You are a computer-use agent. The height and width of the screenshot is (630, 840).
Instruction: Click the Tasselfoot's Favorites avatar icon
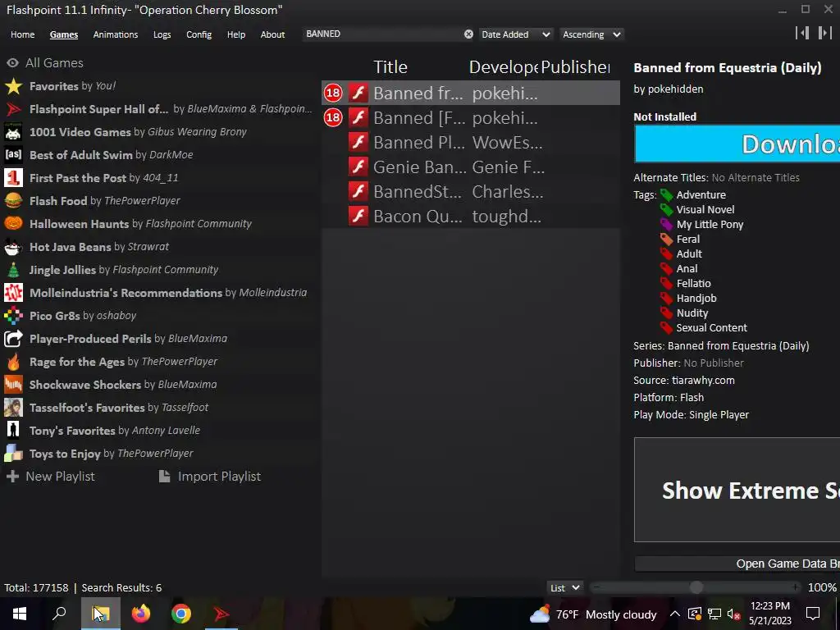[x=13, y=408]
